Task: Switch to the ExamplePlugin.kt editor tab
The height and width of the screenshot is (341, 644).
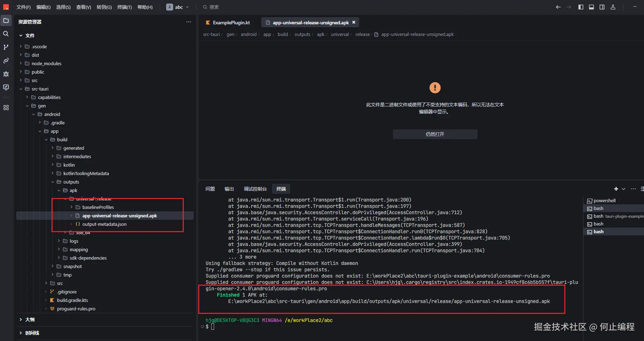Action: pyautogui.click(x=228, y=23)
